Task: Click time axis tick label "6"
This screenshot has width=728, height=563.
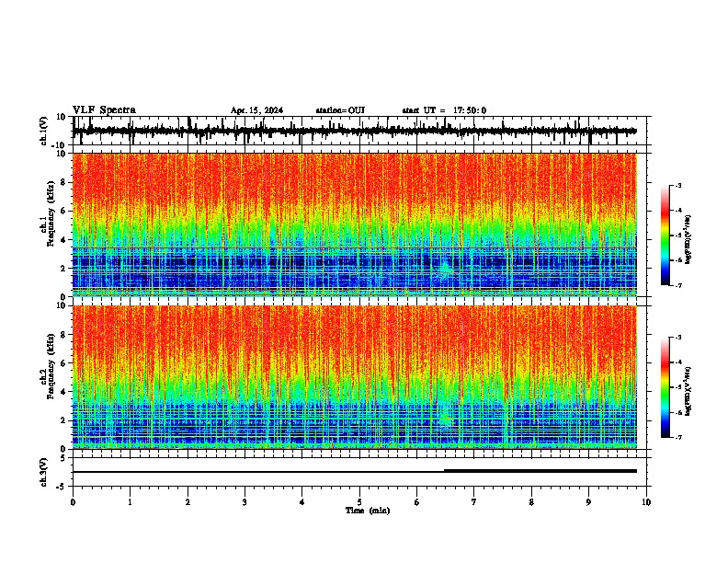Action: click(416, 502)
